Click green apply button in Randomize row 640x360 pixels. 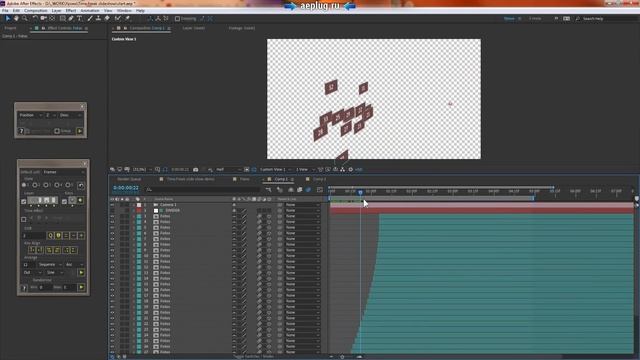(81, 287)
